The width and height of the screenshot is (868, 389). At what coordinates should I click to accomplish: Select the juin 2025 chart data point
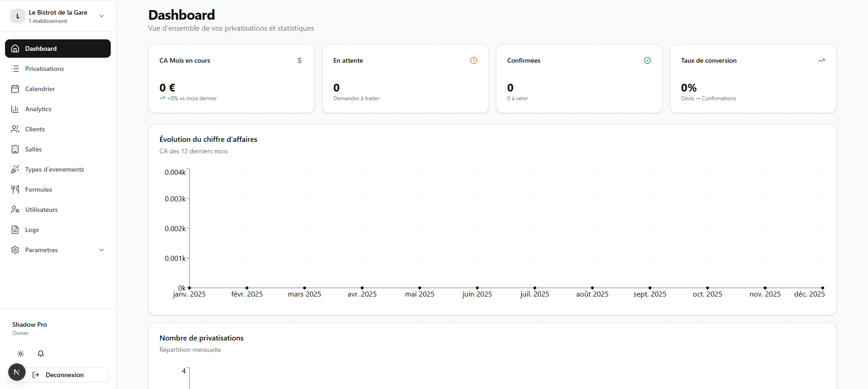(477, 288)
